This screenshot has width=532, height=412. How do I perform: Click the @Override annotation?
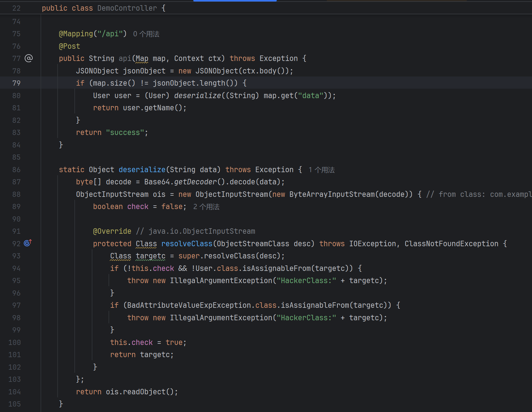click(x=112, y=231)
